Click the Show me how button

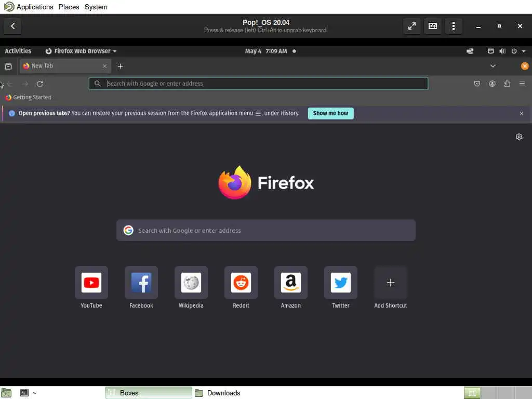(x=330, y=113)
